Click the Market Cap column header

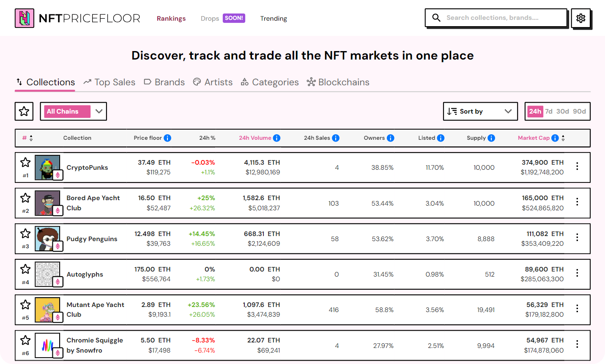[534, 138]
